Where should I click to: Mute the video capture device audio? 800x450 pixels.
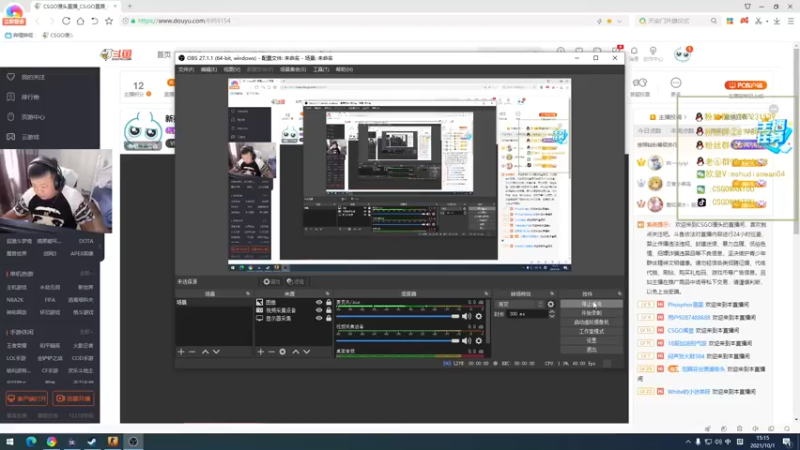coord(466,341)
